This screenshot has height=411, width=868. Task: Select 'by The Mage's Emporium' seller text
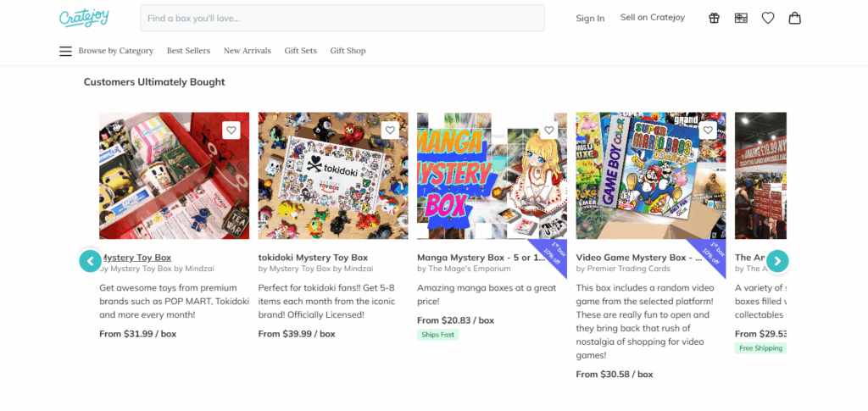(x=464, y=269)
